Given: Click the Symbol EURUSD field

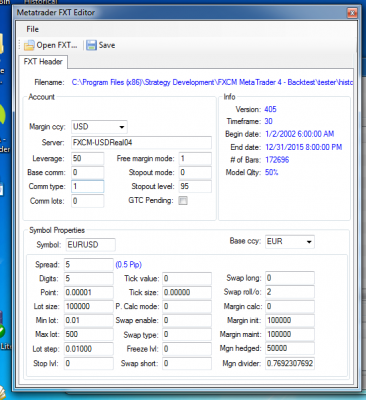Looking at the screenshot, I should 91,245.
